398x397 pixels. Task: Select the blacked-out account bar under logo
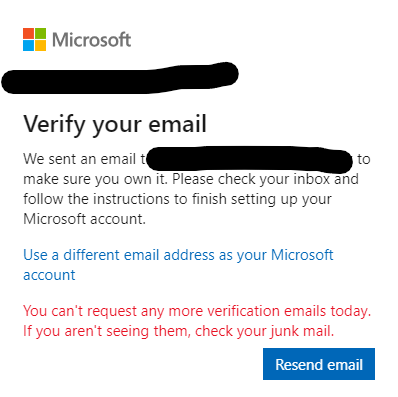tap(120, 78)
